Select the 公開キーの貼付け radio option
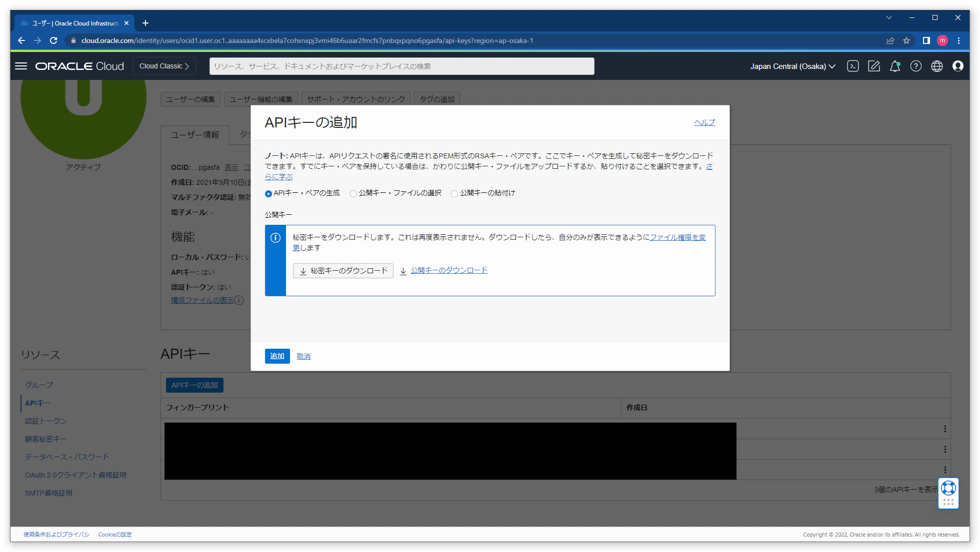 [x=454, y=193]
